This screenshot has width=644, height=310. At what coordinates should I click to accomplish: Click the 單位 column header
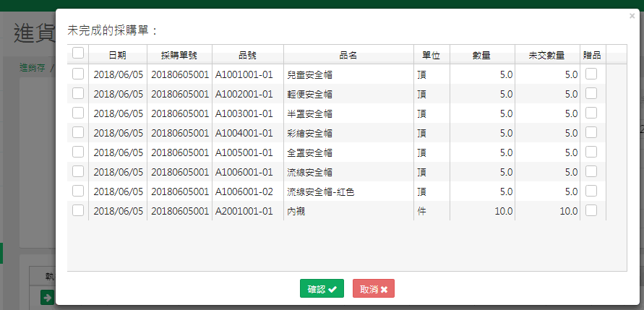click(x=432, y=56)
